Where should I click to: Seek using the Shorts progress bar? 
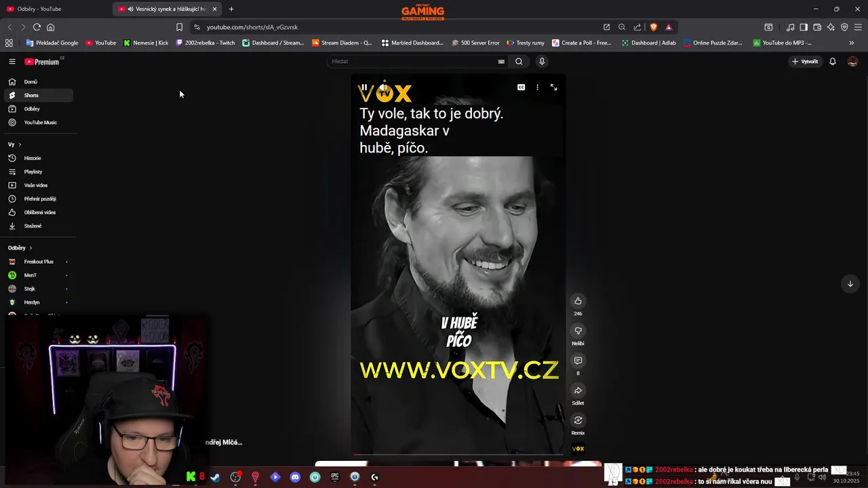click(x=458, y=454)
